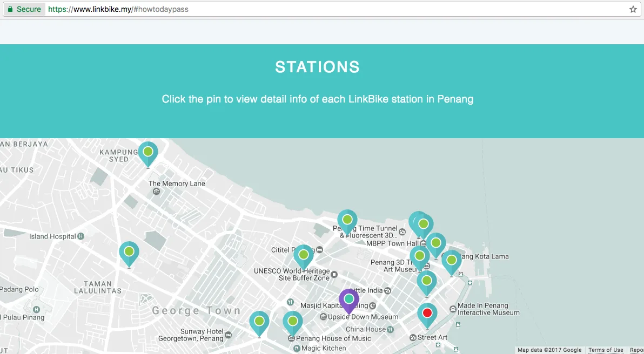
Task: Open the station pin near Kota Lama
Action: [452, 261]
